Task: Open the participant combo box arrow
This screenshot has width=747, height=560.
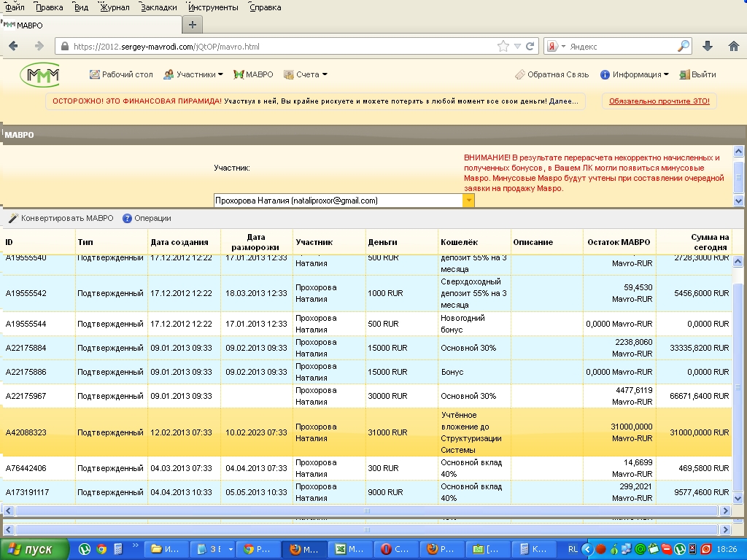Action: pos(468,201)
